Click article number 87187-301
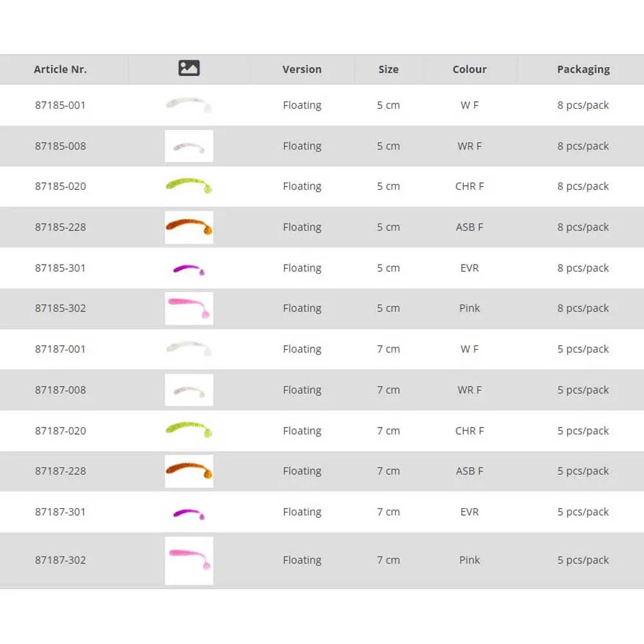 [x=61, y=512]
